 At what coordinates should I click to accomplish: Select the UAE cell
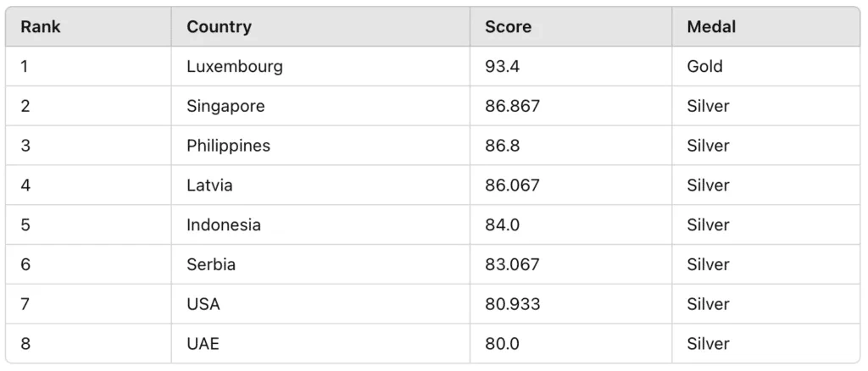pyautogui.click(x=203, y=344)
